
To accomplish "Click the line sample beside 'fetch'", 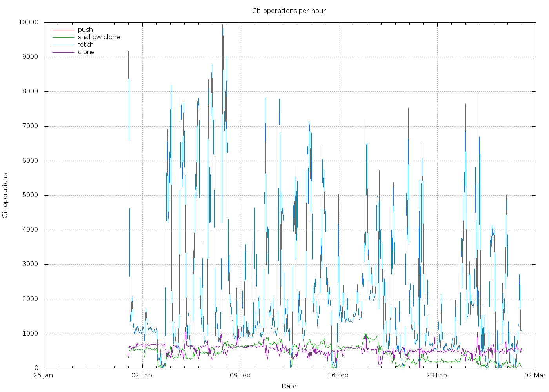I will [63, 45].
